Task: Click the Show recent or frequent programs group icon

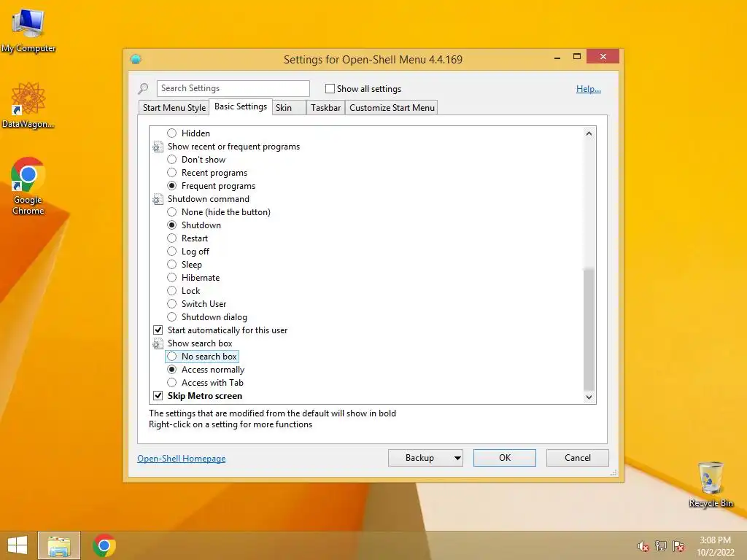Action: pos(158,147)
